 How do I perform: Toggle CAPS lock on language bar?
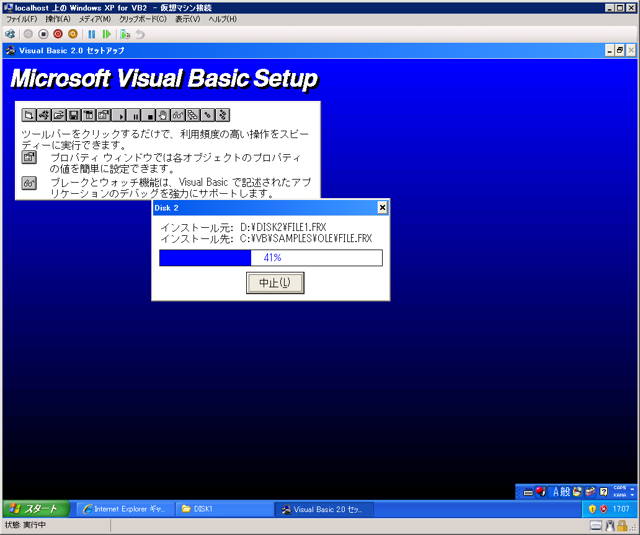[620, 488]
